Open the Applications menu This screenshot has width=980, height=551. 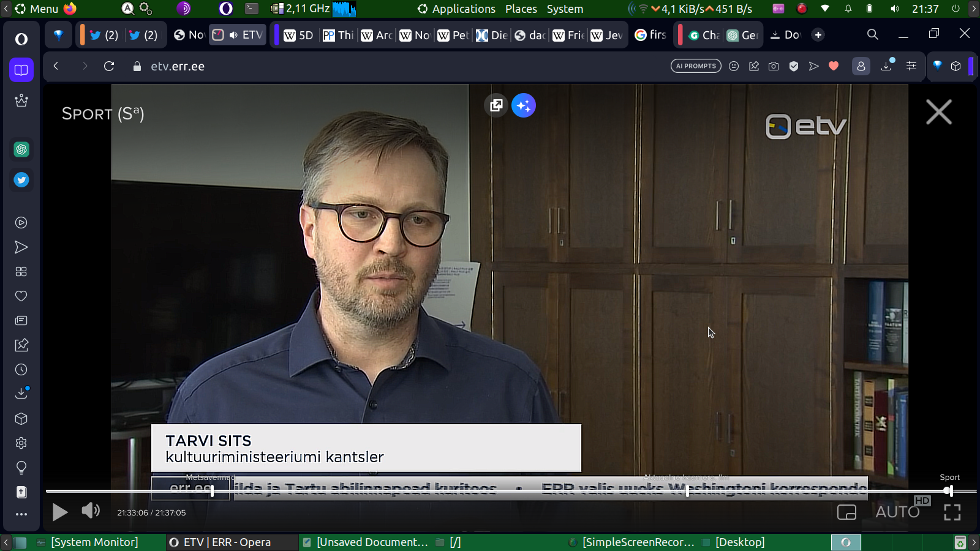[463, 9]
